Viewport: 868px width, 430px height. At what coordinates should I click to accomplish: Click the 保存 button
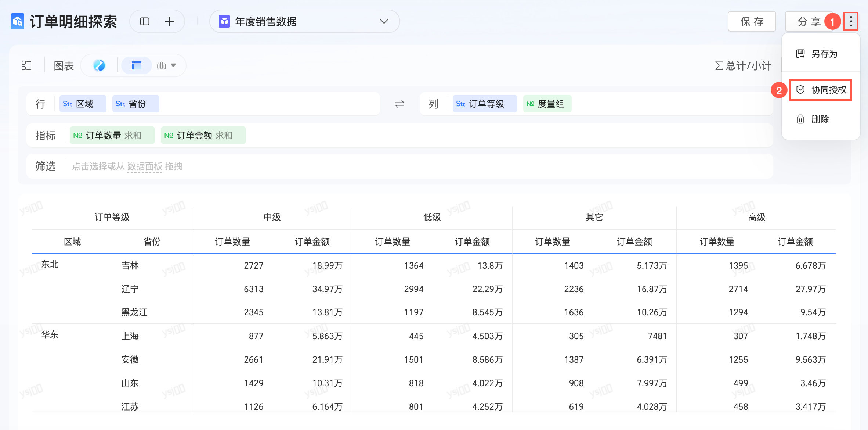coord(752,22)
